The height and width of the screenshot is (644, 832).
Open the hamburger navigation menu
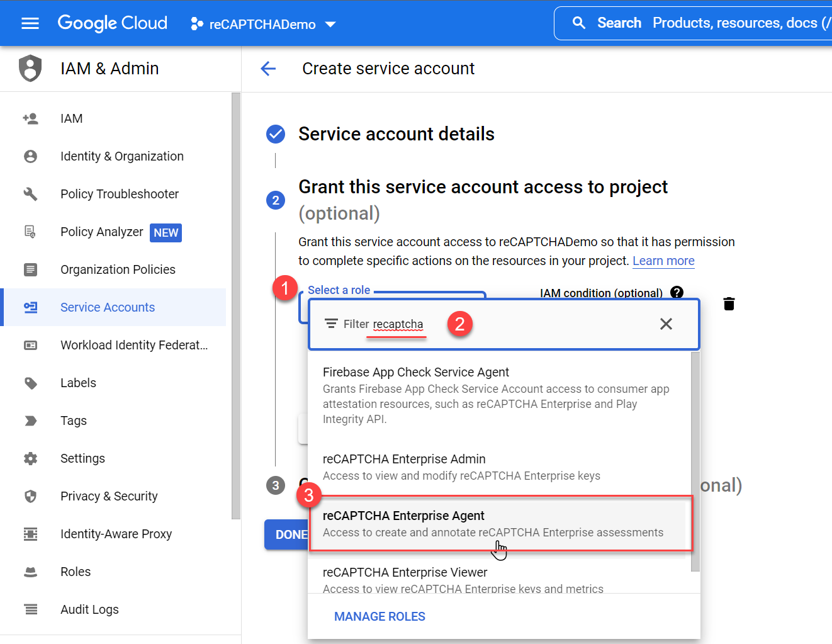click(30, 24)
